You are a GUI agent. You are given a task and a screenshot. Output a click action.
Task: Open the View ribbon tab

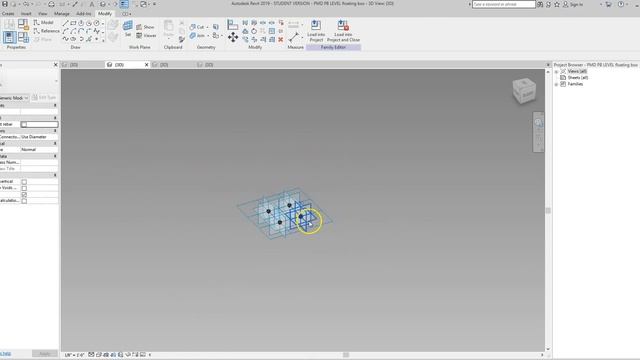pos(42,13)
